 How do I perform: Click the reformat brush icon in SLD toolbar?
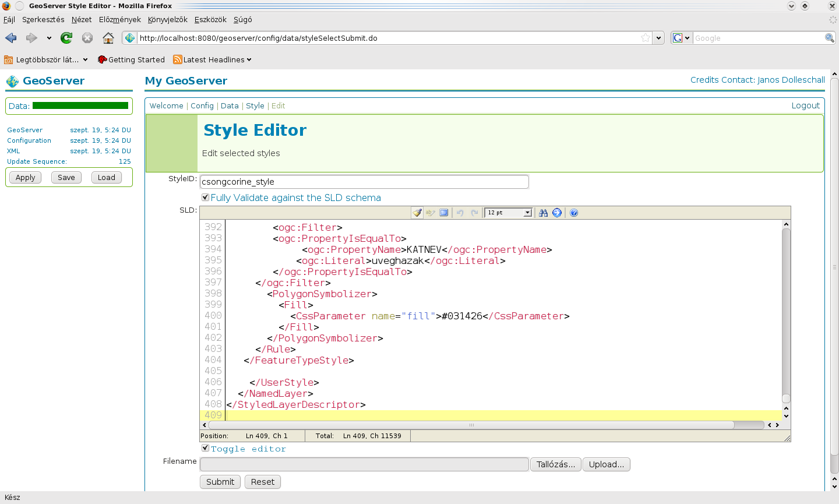click(417, 213)
